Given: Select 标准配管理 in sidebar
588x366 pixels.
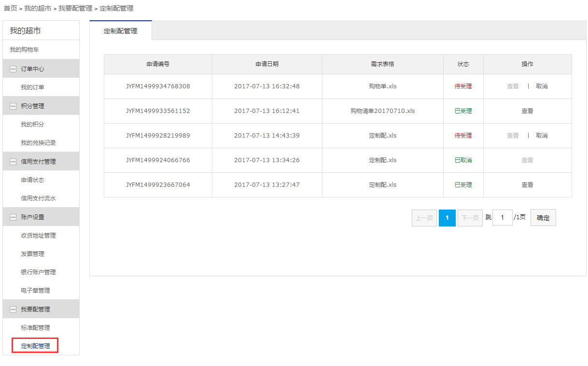Looking at the screenshot, I should point(35,328).
